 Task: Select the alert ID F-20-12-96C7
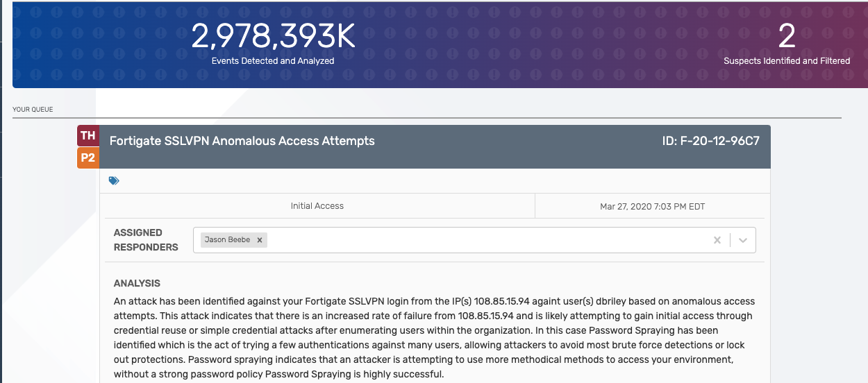pos(711,141)
